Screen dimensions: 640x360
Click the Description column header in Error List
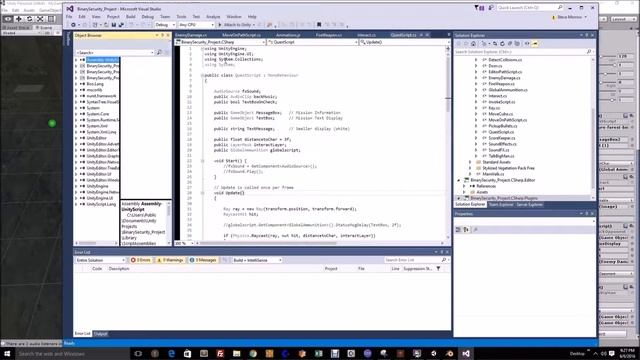119,269
